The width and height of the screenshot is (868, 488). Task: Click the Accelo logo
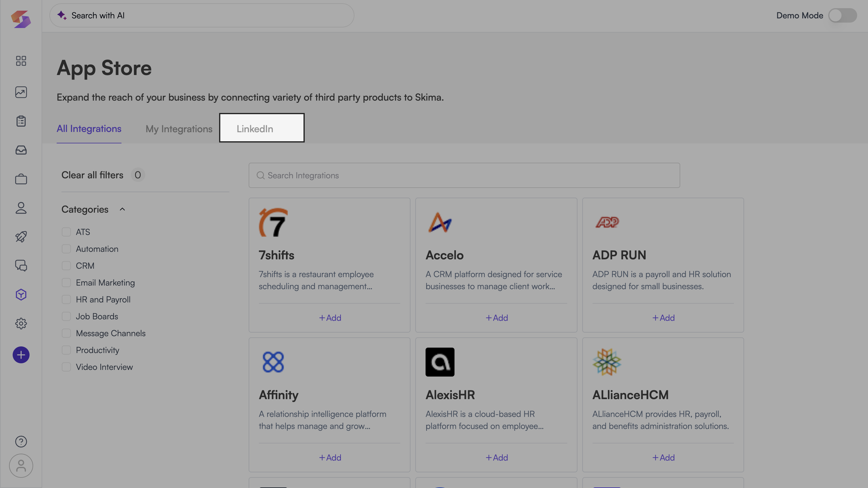pyautogui.click(x=440, y=222)
